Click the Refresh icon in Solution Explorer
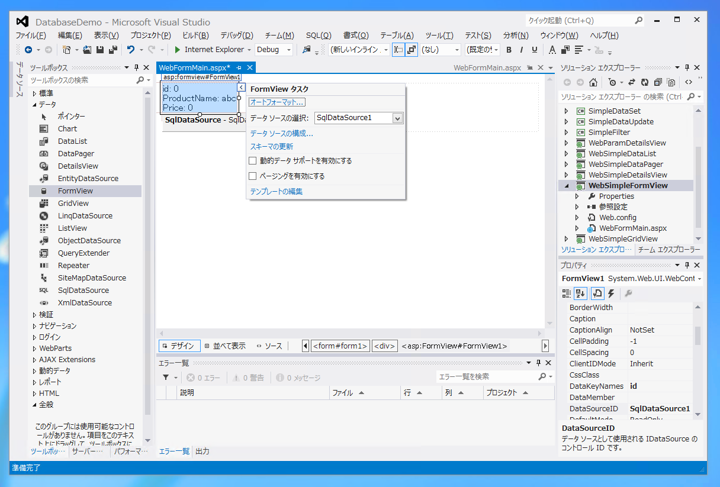The image size is (720, 487). pyautogui.click(x=645, y=82)
